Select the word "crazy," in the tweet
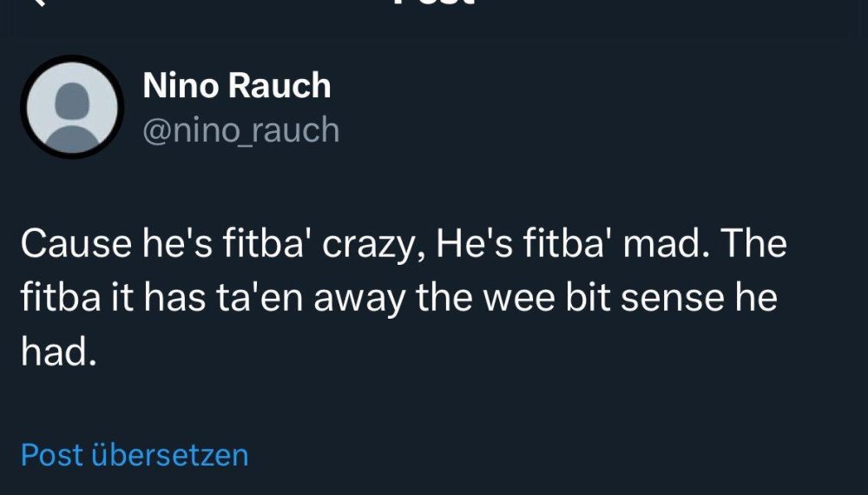 (x=373, y=245)
